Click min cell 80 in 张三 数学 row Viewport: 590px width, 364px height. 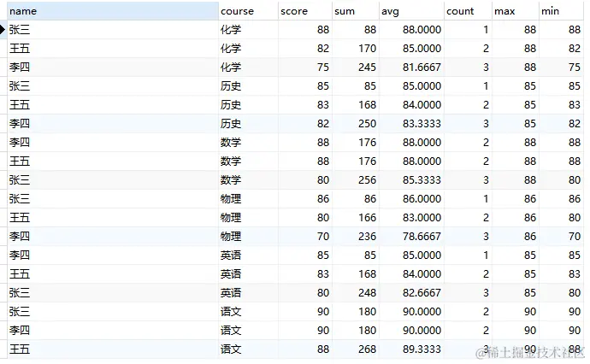pos(561,180)
